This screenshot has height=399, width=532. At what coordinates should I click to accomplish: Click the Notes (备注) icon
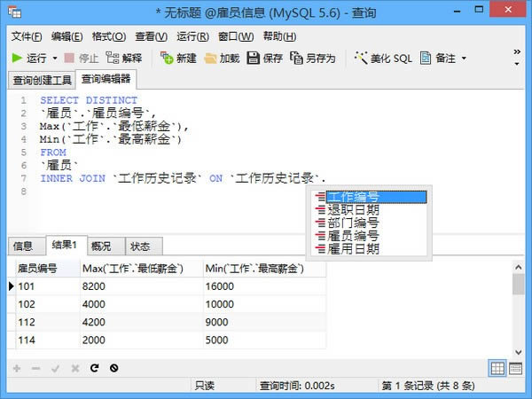(426, 58)
